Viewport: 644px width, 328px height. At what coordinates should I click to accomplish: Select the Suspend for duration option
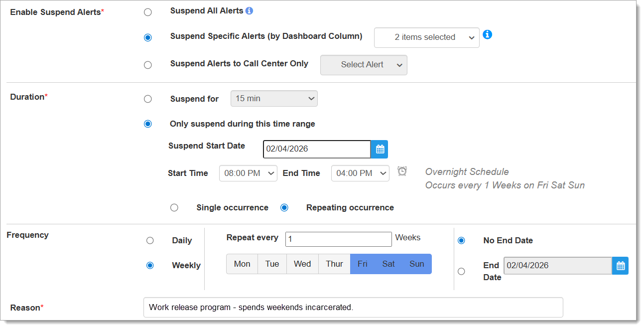pos(148,99)
